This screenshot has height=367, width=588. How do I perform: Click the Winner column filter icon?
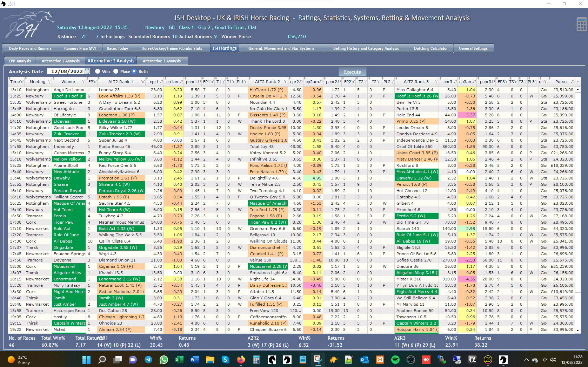click(x=83, y=82)
